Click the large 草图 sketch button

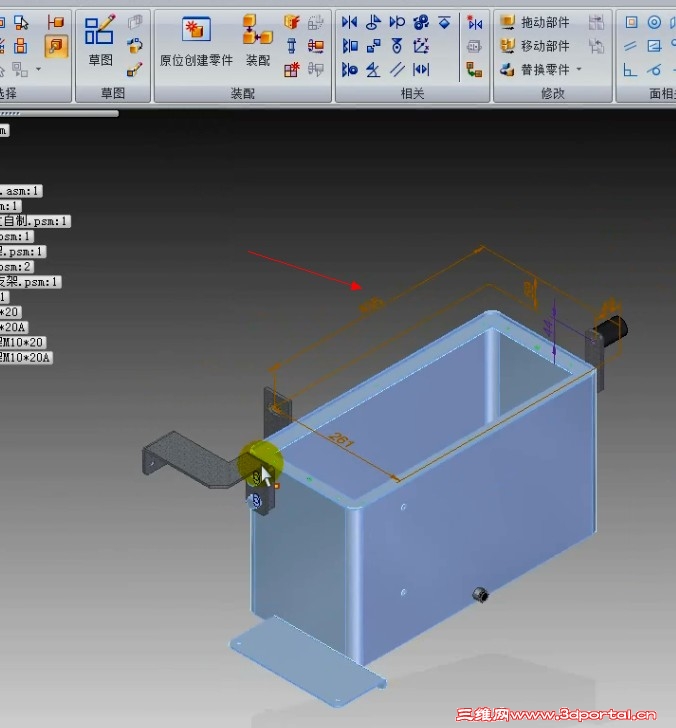pyautogui.click(x=100, y=41)
